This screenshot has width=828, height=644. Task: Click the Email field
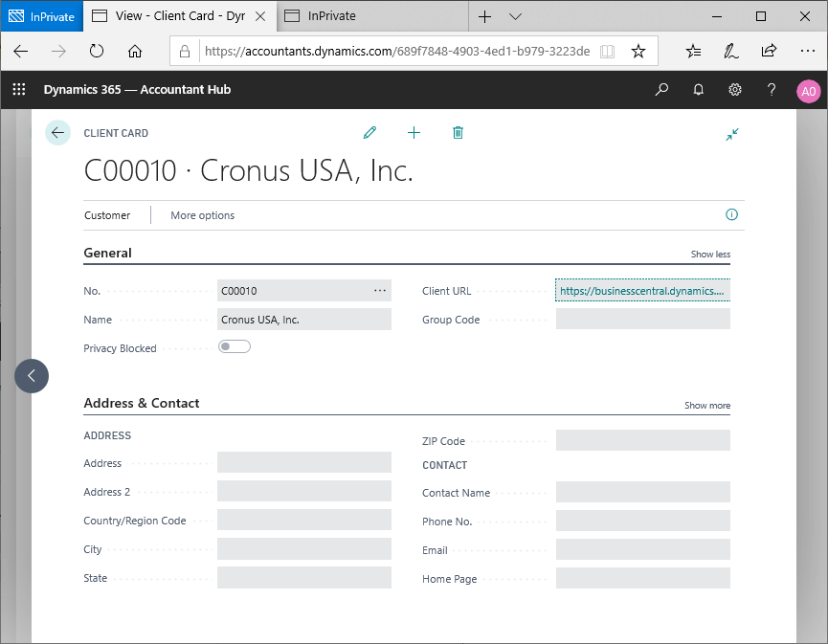point(643,549)
